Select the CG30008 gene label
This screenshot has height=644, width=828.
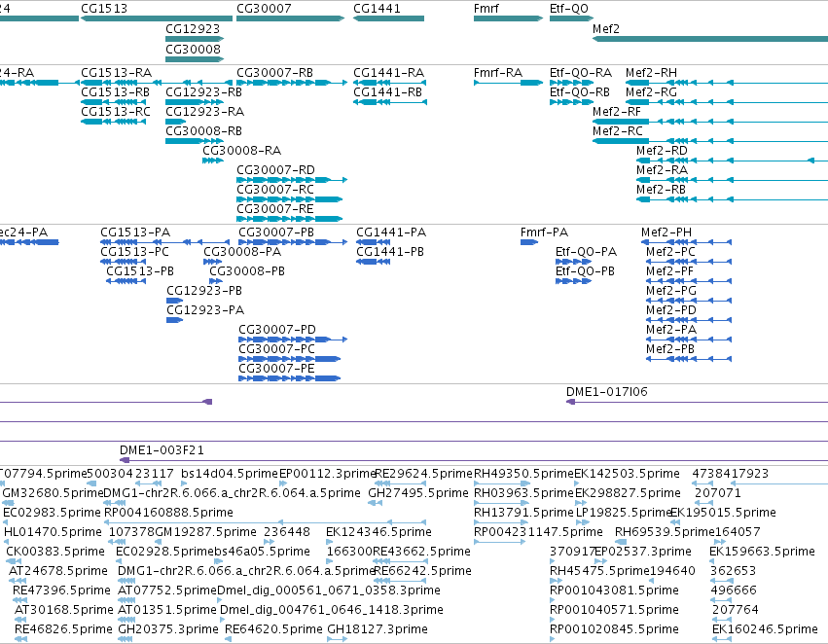(x=193, y=49)
